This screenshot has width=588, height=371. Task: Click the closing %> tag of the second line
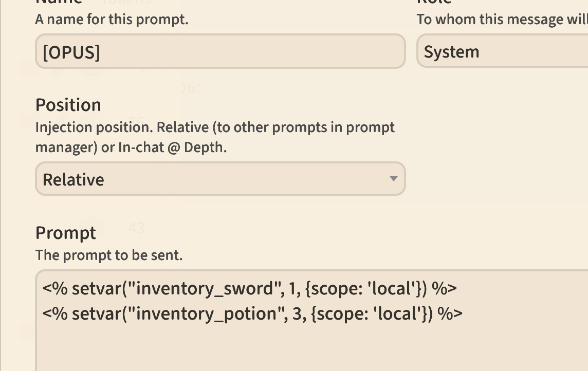(x=450, y=313)
